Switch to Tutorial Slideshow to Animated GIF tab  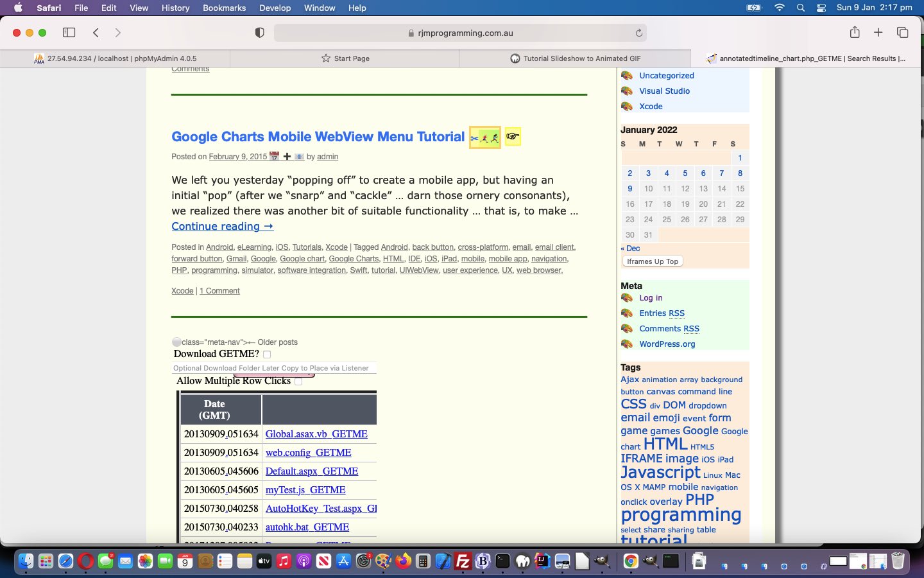[575, 58]
